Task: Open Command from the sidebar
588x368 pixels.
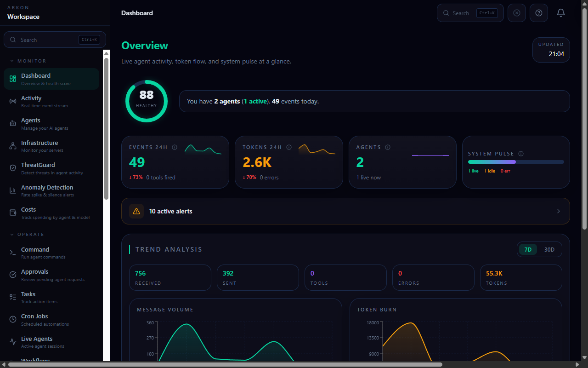Action: 51,253
